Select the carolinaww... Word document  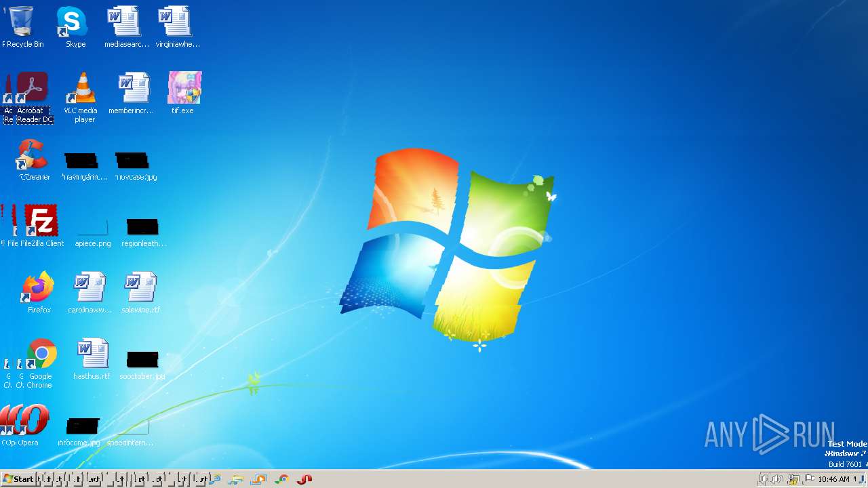click(x=90, y=292)
